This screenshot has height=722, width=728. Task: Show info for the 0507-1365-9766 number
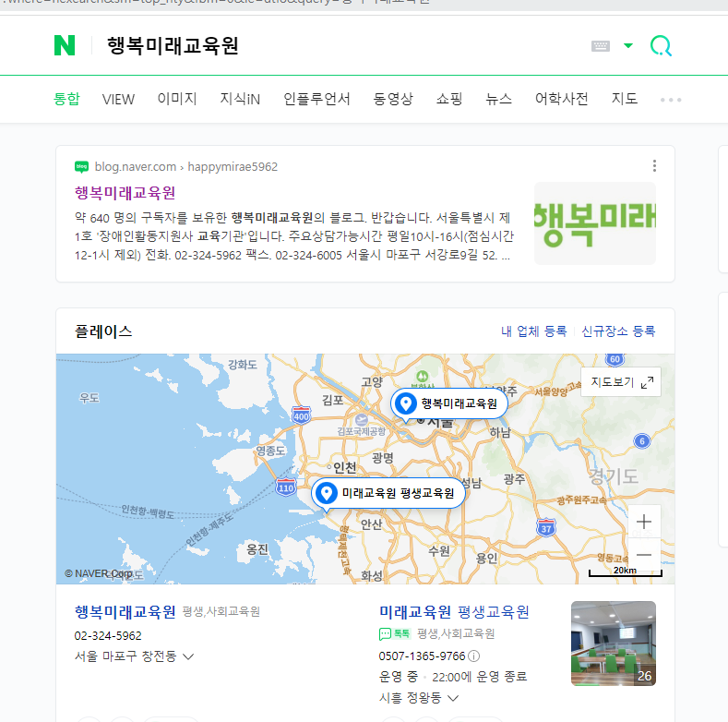tap(473, 656)
